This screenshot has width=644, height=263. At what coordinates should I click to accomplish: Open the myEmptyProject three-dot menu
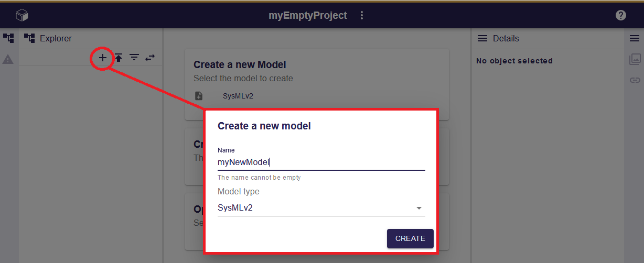(x=362, y=16)
